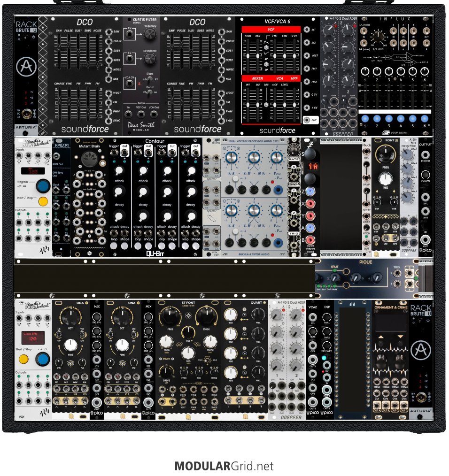Screen dimensions: 449x476
Task: Click the OUT jack on pico OUTPUT module
Action: tap(426, 239)
